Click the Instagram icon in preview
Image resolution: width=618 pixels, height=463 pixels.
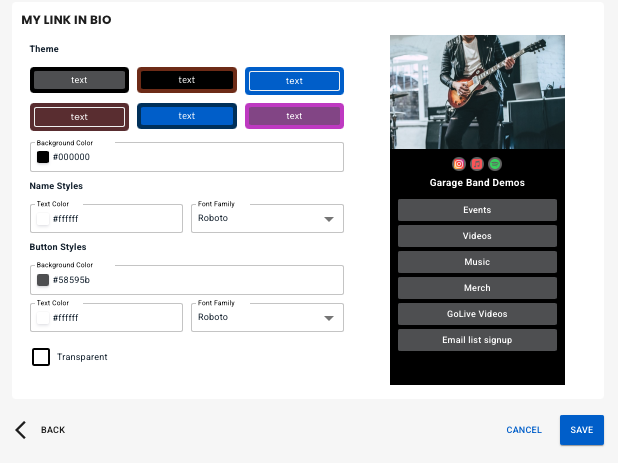[x=459, y=164]
